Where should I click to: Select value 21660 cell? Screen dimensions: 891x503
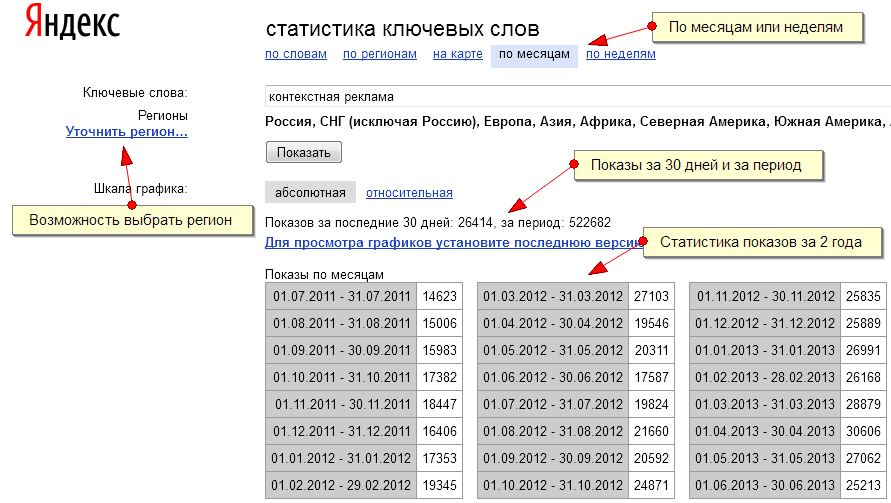[652, 431]
